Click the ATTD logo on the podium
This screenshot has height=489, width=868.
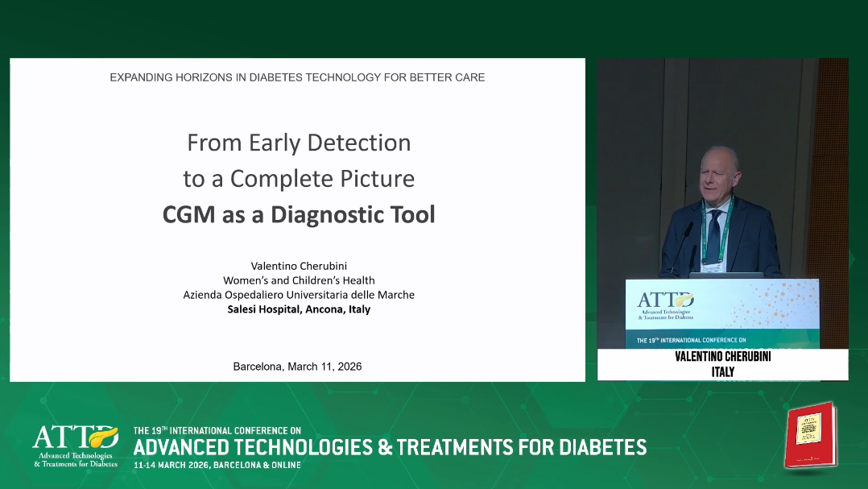665,305
